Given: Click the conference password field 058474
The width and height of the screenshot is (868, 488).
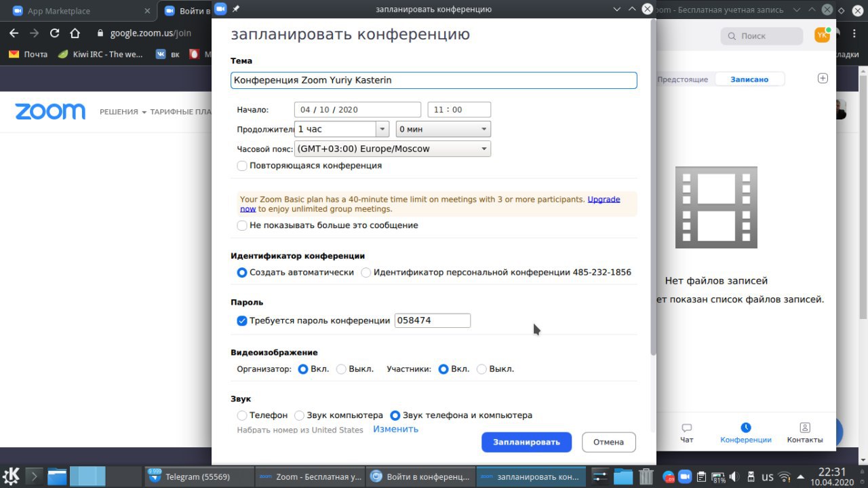Looking at the screenshot, I should (x=433, y=320).
